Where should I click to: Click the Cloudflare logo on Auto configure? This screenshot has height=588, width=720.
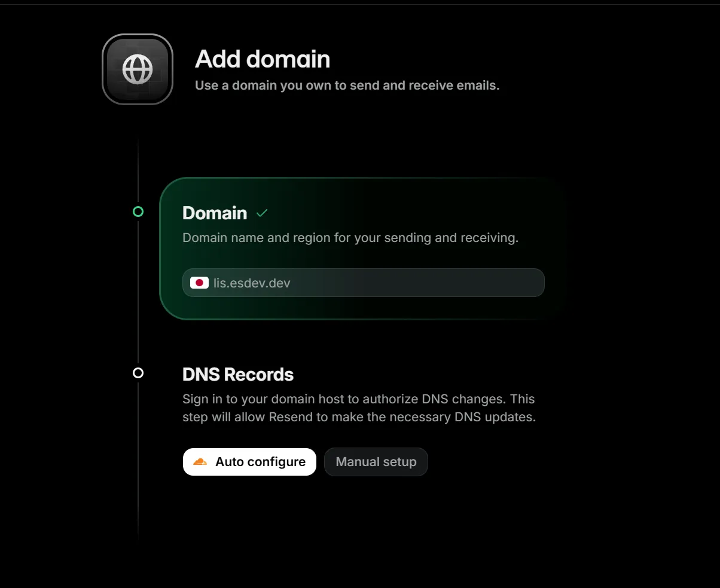(200, 462)
